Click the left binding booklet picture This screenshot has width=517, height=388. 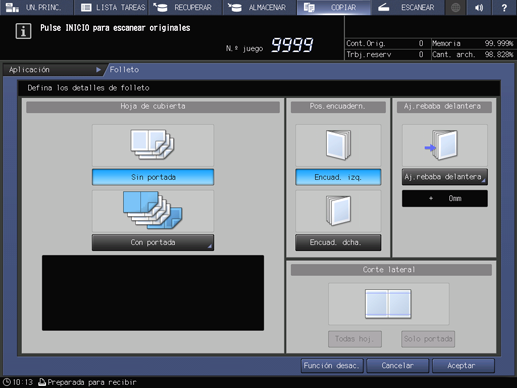338,145
